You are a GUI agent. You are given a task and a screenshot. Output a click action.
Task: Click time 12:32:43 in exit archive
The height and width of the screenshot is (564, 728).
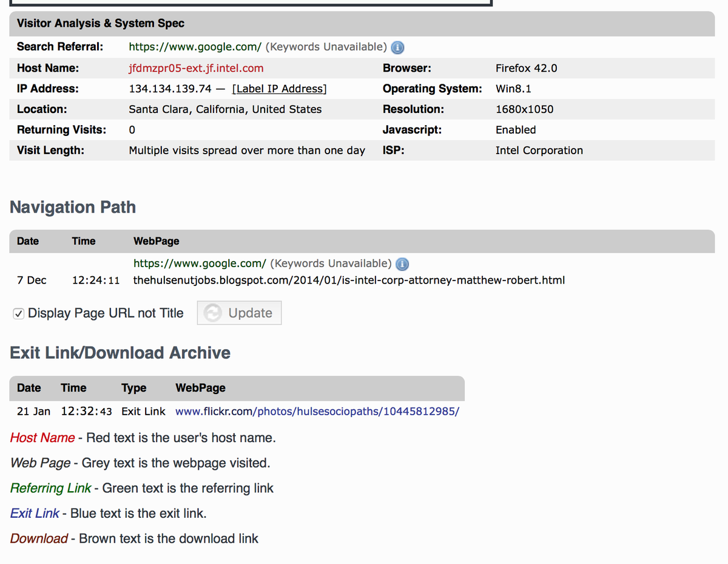coord(86,411)
